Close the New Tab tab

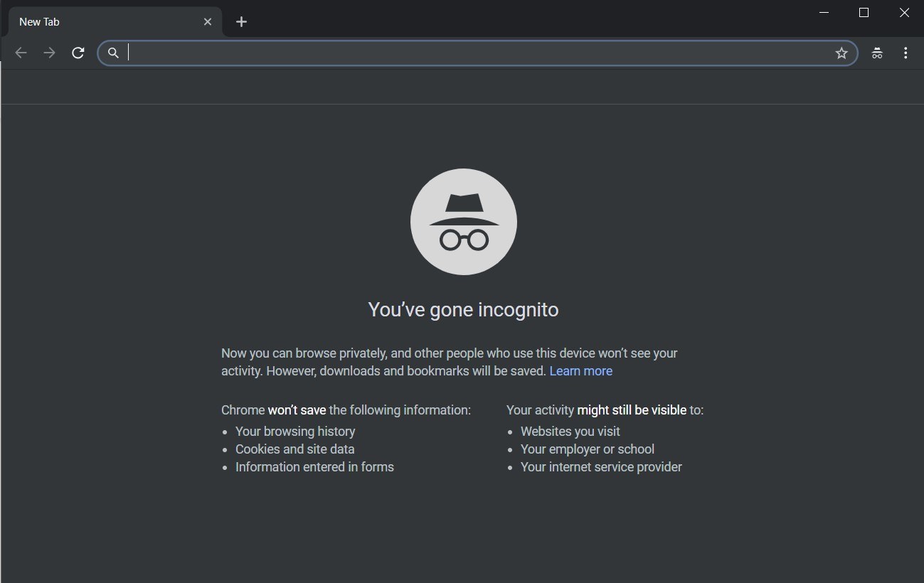point(208,21)
